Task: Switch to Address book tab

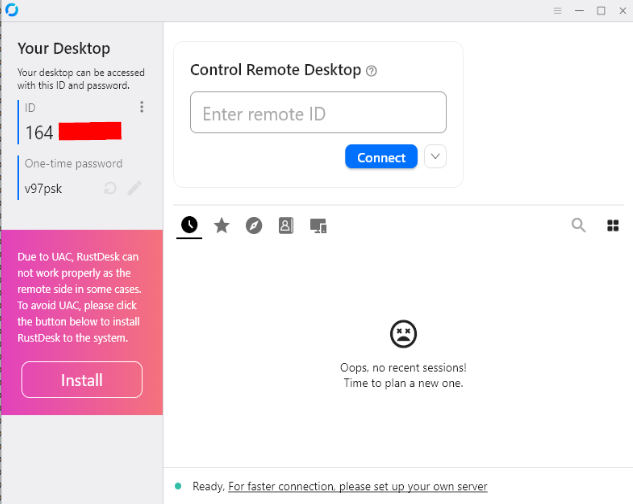Action: tap(286, 225)
